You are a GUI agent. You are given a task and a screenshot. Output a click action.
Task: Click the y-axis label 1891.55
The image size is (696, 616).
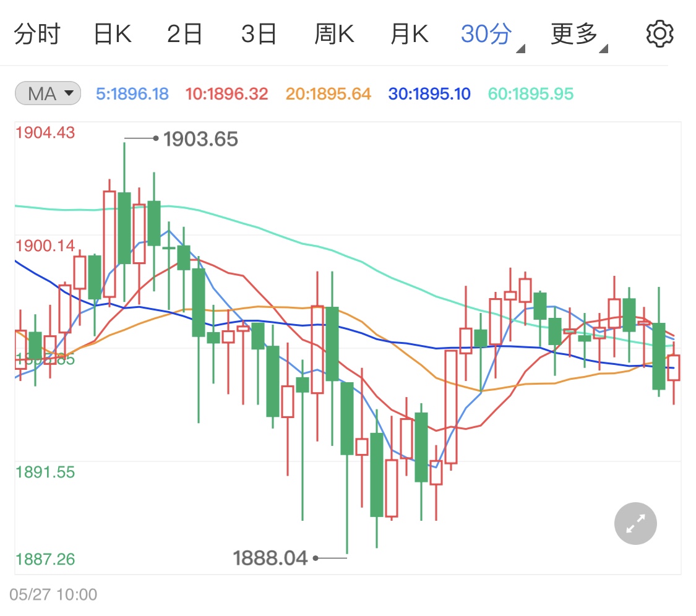45,473
